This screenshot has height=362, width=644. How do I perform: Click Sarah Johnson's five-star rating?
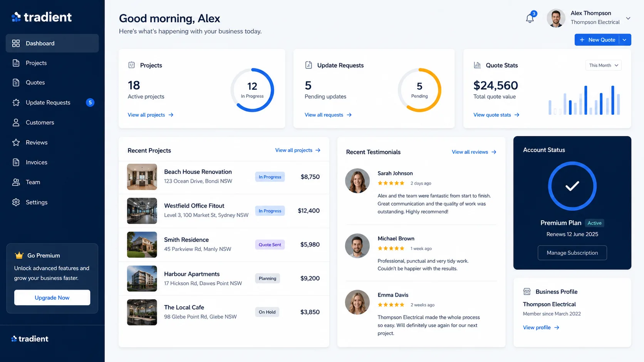click(x=391, y=183)
